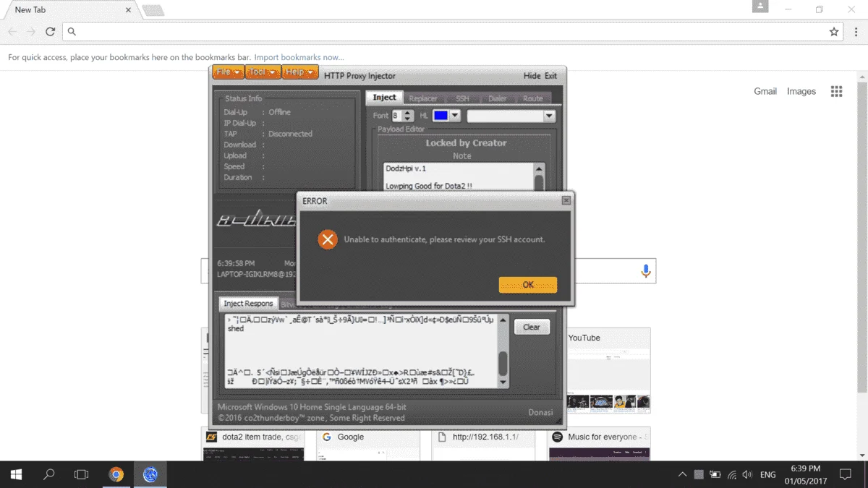This screenshot has width=868, height=488.
Task: Open the File menu in HTTP Proxy Injector
Action: 228,72
